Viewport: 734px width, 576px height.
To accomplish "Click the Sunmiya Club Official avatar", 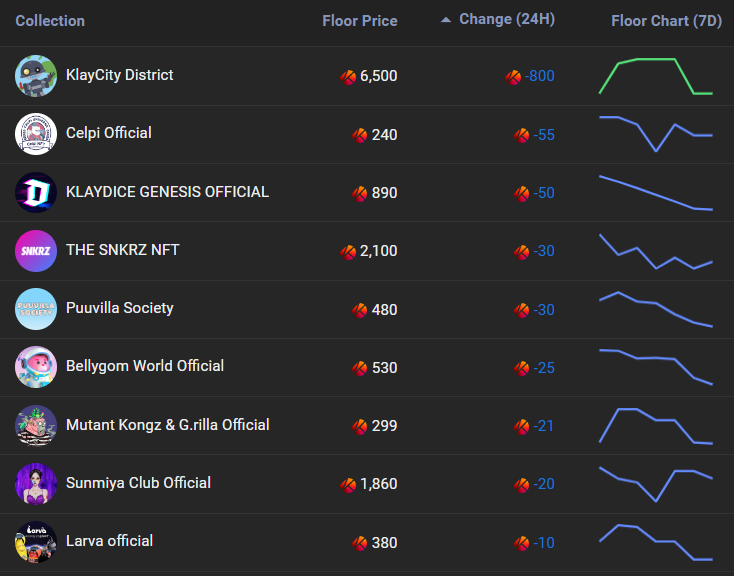I will point(36,484).
